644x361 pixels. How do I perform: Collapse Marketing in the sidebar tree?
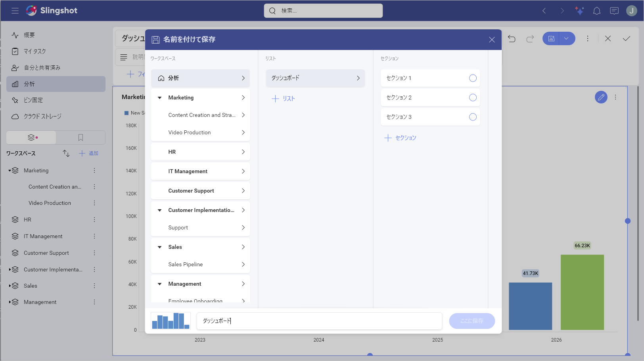pyautogui.click(x=10, y=171)
